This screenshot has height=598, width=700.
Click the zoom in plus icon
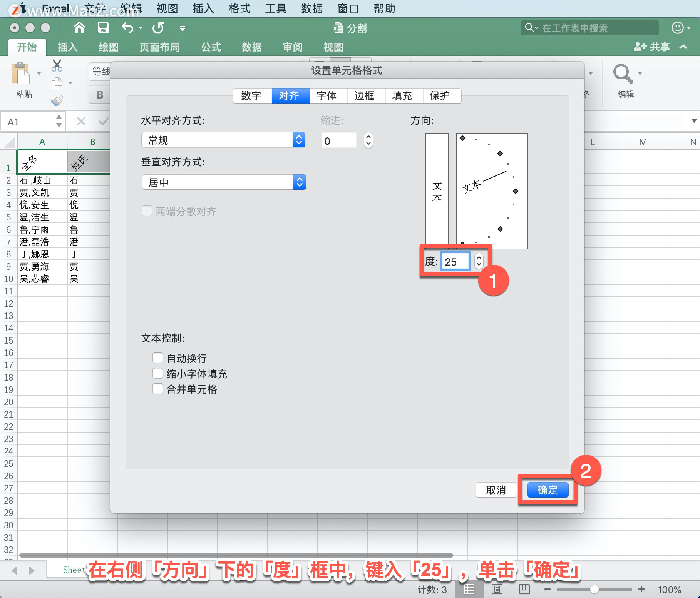pos(641,589)
